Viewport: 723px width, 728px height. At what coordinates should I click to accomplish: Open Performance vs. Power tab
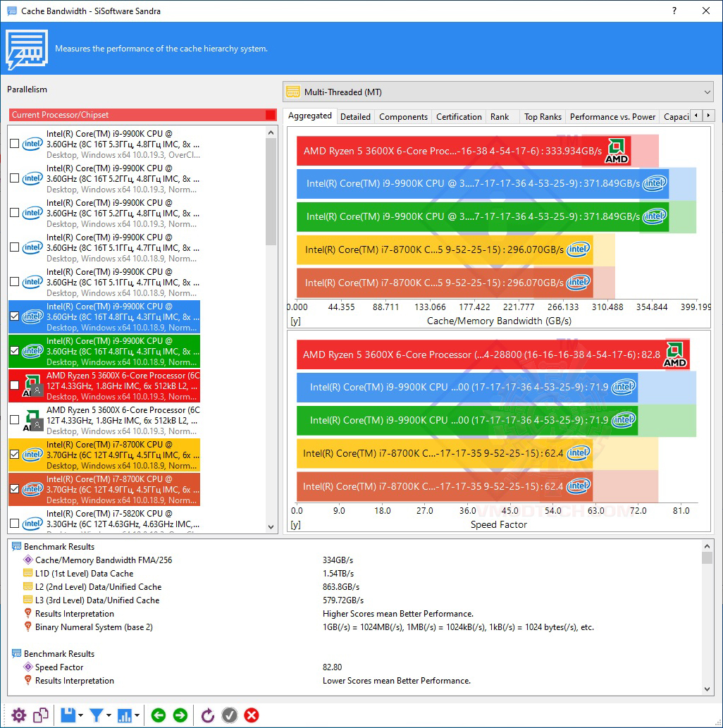click(612, 116)
